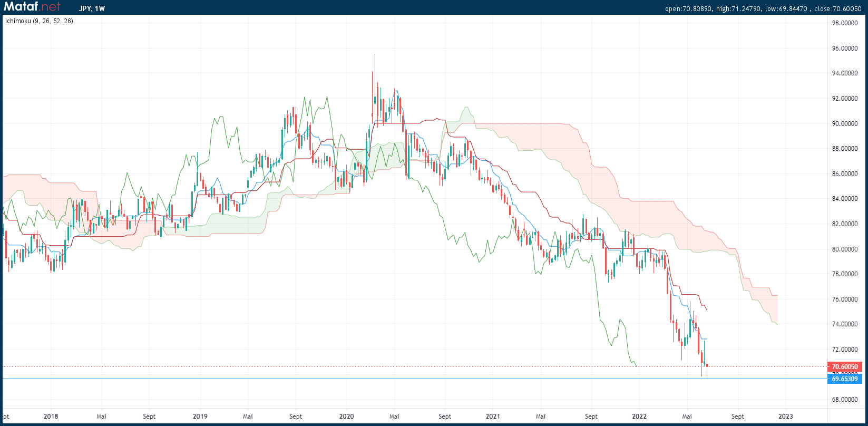Image resolution: width=868 pixels, height=426 pixels.
Task: Click the 2019 label on time axis
Action: (200, 417)
